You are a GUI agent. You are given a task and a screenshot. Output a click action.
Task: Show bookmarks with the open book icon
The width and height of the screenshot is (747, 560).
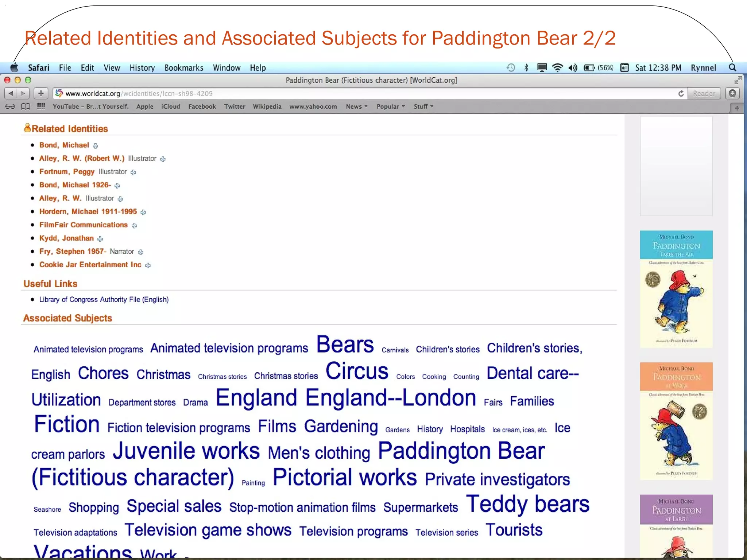pyautogui.click(x=26, y=107)
